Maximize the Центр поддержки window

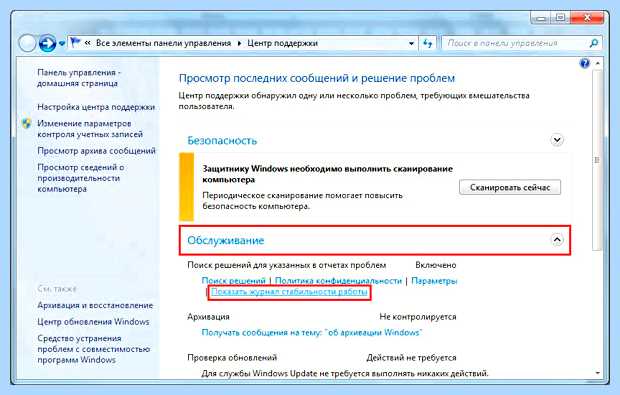tap(560, 18)
